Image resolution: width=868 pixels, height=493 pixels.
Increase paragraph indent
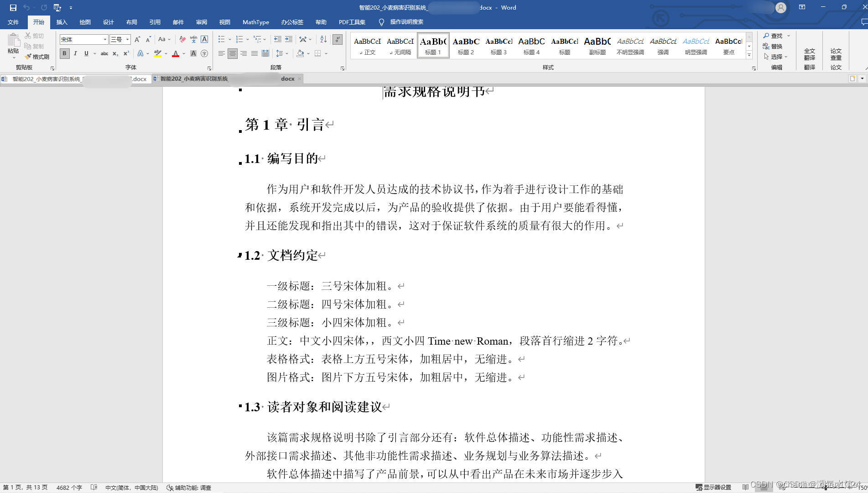click(289, 39)
